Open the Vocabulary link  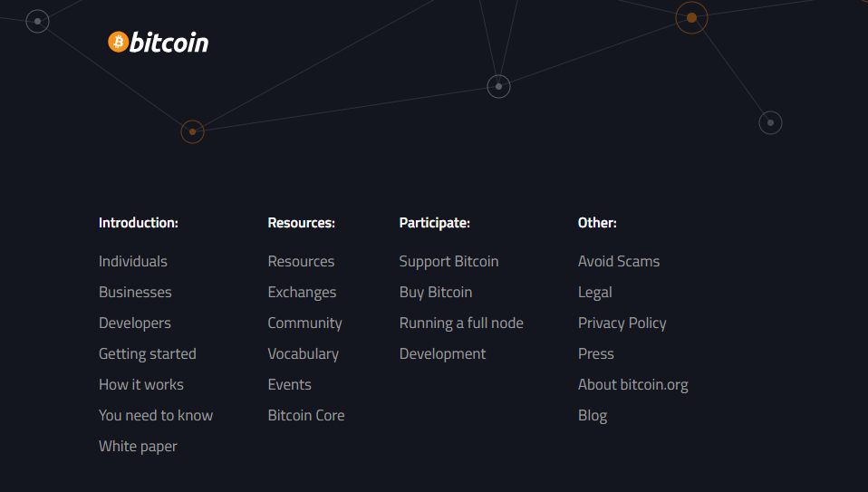[303, 353]
